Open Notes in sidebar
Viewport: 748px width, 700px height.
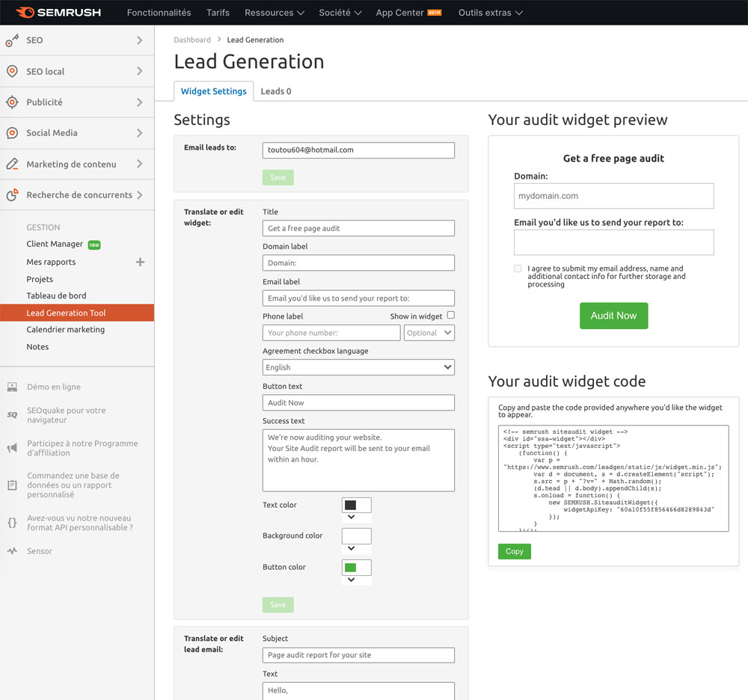37,347
